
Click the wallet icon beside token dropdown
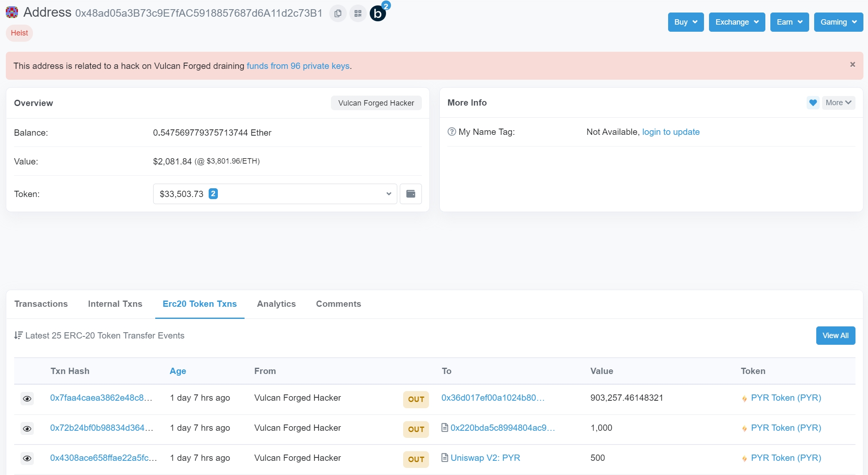411,194
